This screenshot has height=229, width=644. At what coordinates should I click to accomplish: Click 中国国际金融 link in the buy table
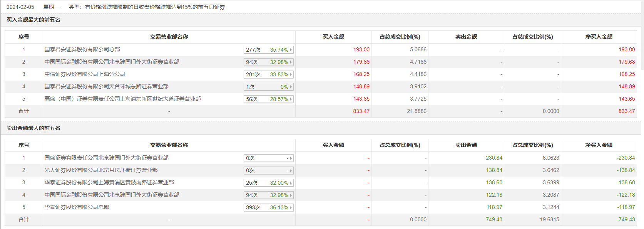point(112,62)
